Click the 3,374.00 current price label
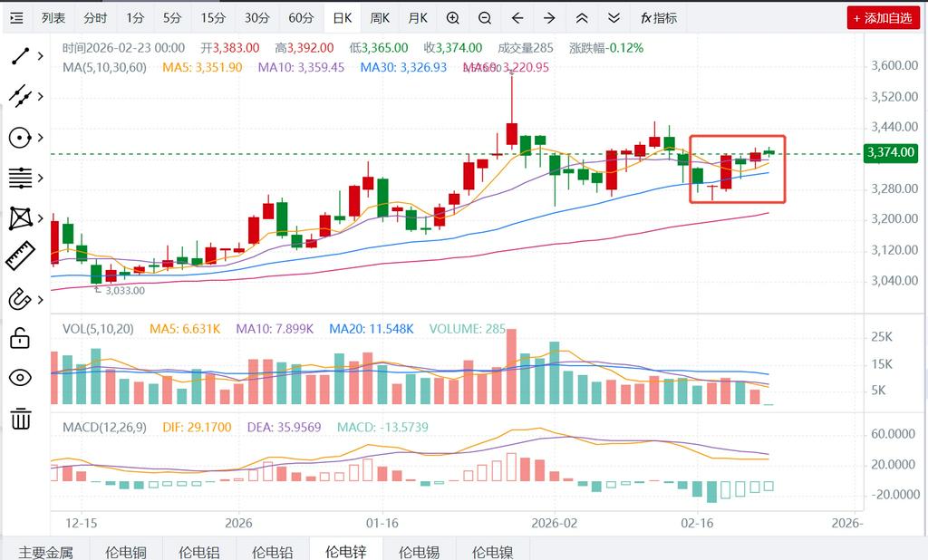 (891, 153)
